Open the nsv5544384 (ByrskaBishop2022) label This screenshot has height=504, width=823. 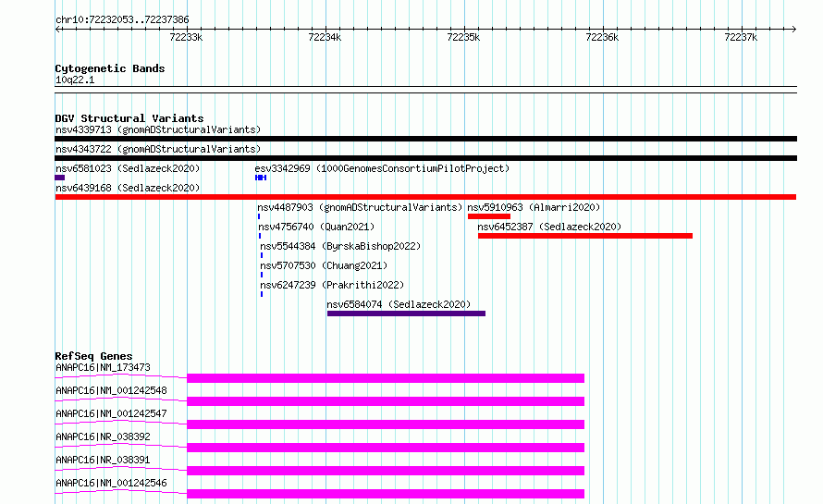340,246
